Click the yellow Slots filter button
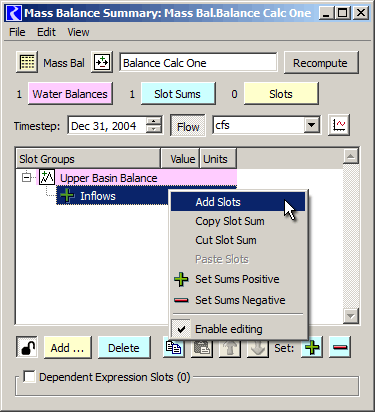The height and width of the screenshot is (412, 375). point(281,94)
